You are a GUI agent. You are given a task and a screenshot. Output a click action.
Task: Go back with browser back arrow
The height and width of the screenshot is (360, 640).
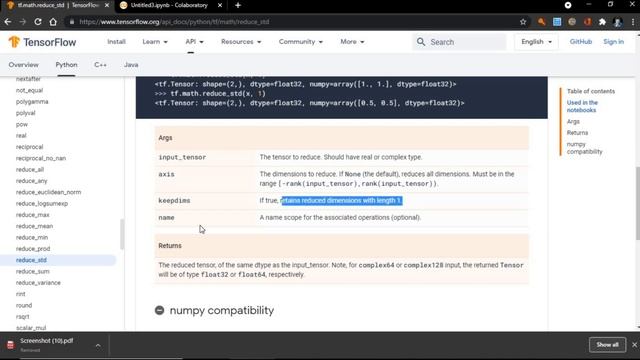point(8,22)
